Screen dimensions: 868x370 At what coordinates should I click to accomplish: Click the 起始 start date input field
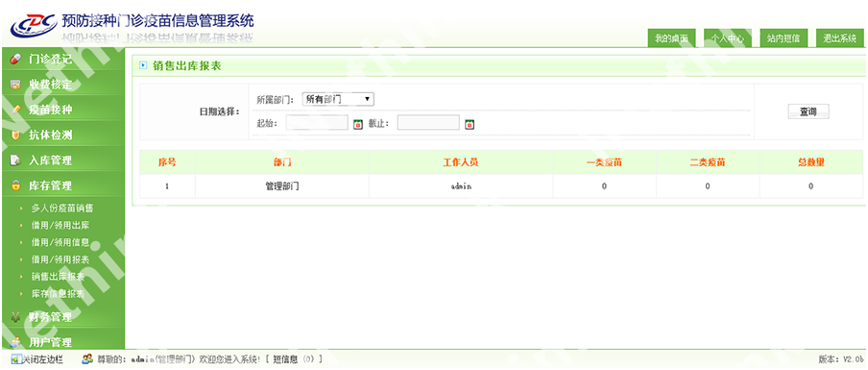tap(317, 122)
